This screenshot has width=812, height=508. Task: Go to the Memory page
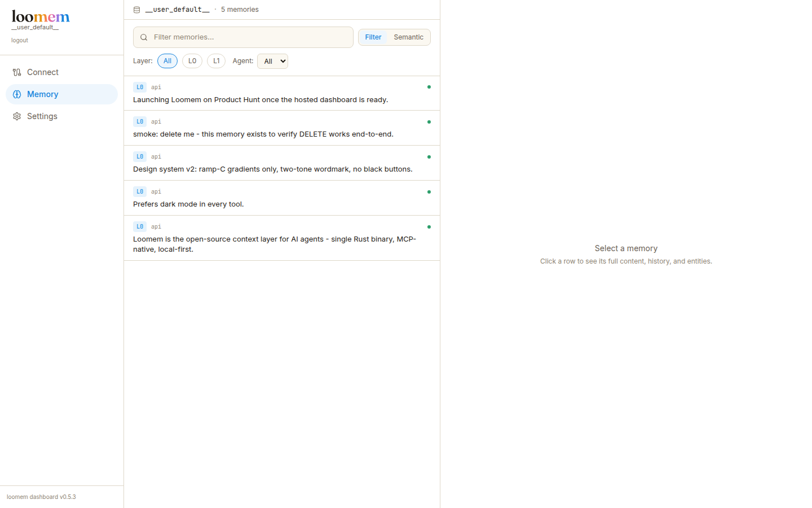pyautogui.click(x=61, y=94)
